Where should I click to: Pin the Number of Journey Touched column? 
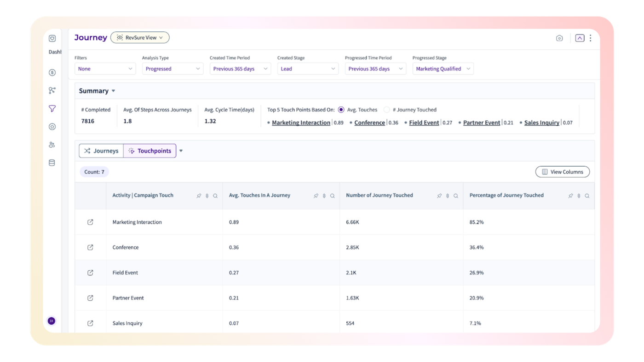[x=439, y=196]
